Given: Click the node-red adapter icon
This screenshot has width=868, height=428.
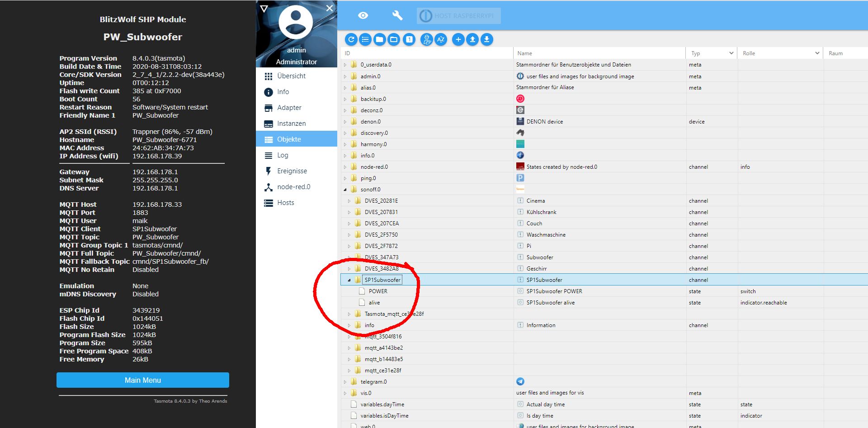Looking at the screenshot, I should (x=520, y=166).
